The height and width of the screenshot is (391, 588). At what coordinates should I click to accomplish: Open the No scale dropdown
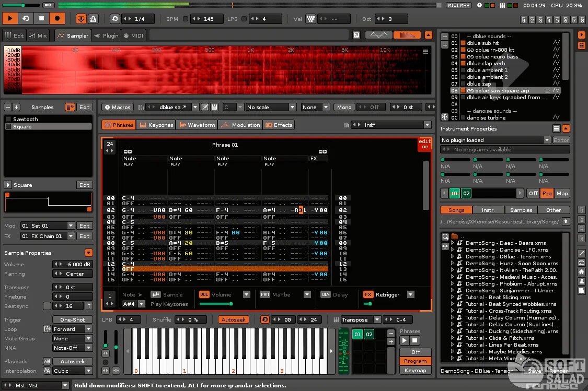(x=271, y=107)
